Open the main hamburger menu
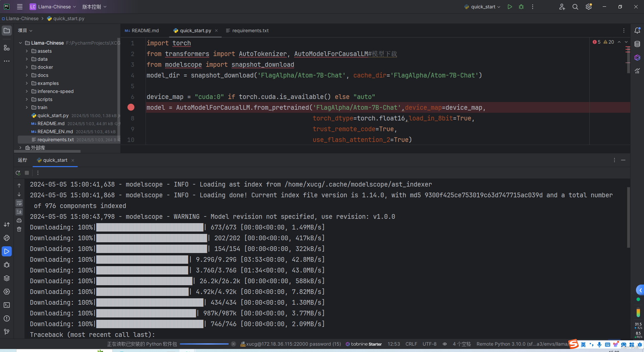 pyautogui.click(x=20, y=7)
